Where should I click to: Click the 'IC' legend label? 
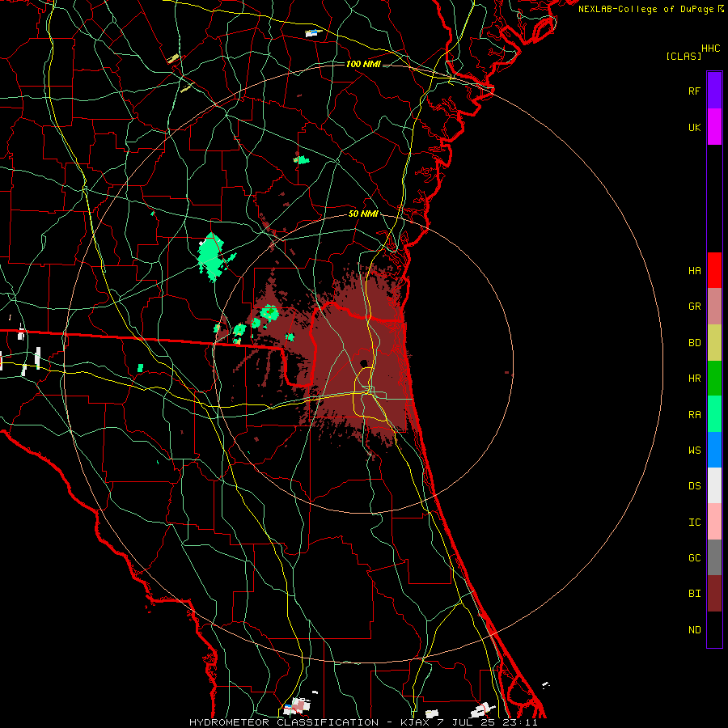click(x=694, y=523)
